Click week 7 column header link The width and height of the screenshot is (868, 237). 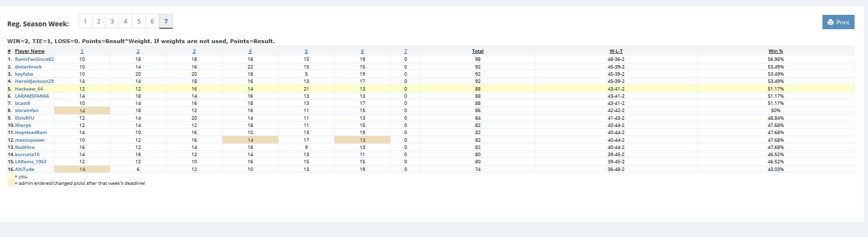pyautogui.click(x=405, y=51)
